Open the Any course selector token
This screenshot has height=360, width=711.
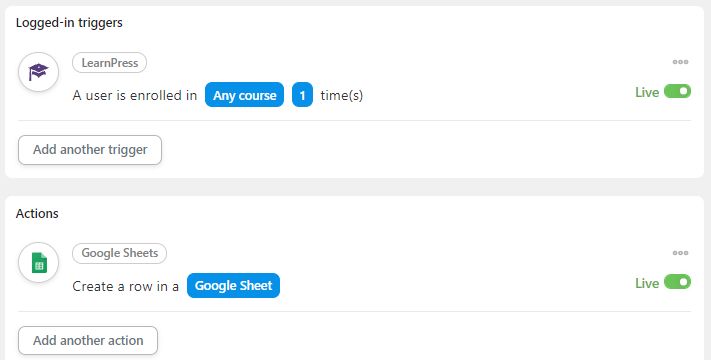(x=244, y=95)
